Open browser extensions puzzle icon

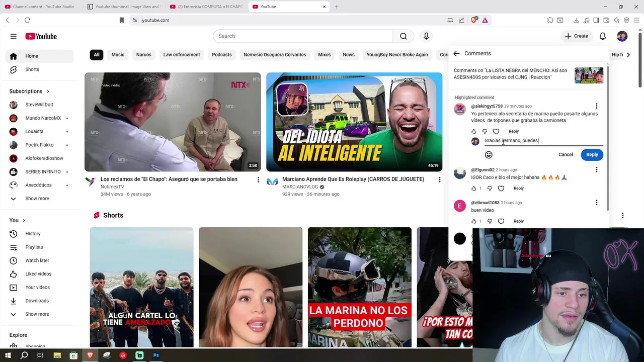tap(550, 20)
